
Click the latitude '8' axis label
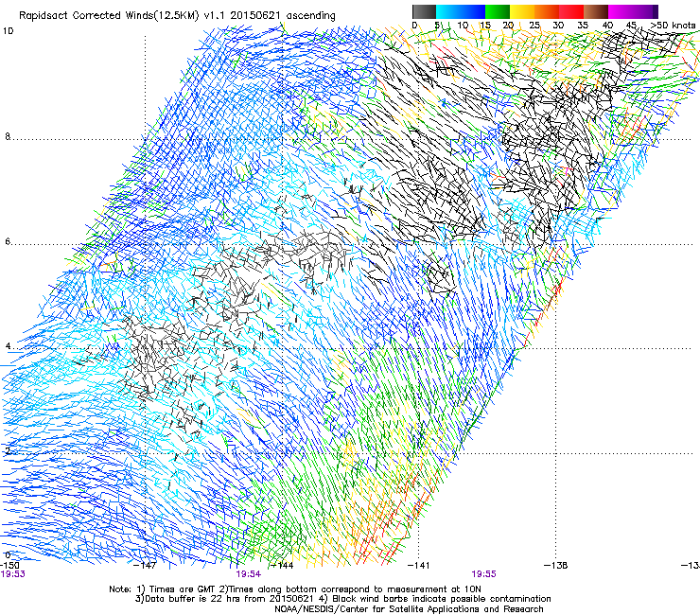click(8, 136)
